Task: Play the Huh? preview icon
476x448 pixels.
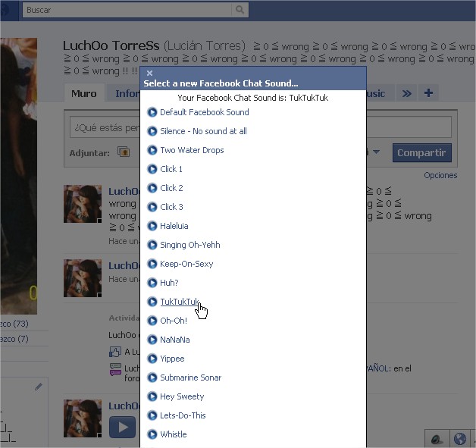Action: [x=152, y=283]
